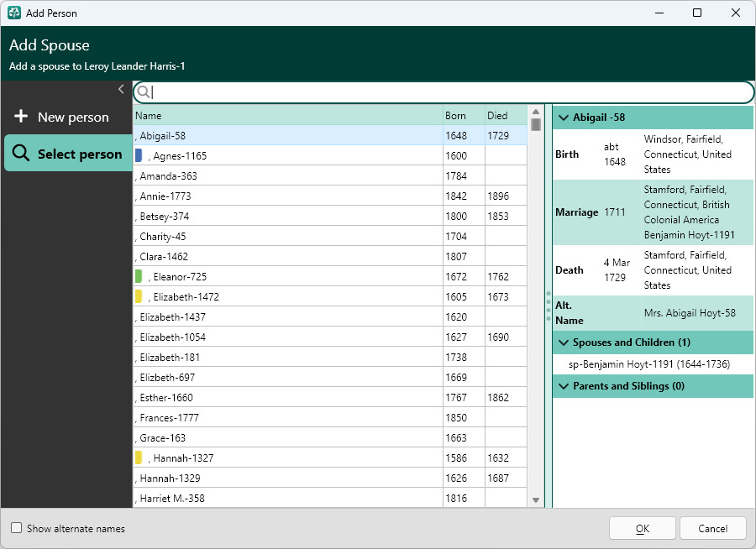Select the Amanda-363 row
756x549 pixels.
coord(330,176)
